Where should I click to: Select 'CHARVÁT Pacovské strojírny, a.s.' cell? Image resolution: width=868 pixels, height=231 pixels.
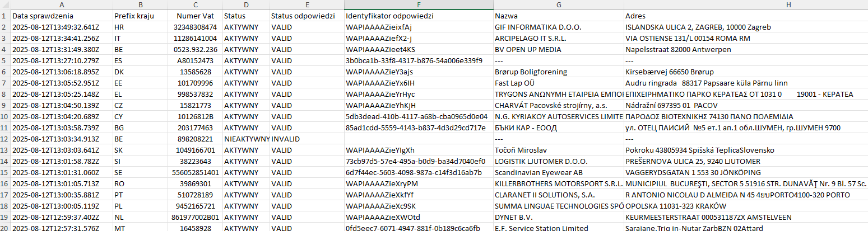558,105
